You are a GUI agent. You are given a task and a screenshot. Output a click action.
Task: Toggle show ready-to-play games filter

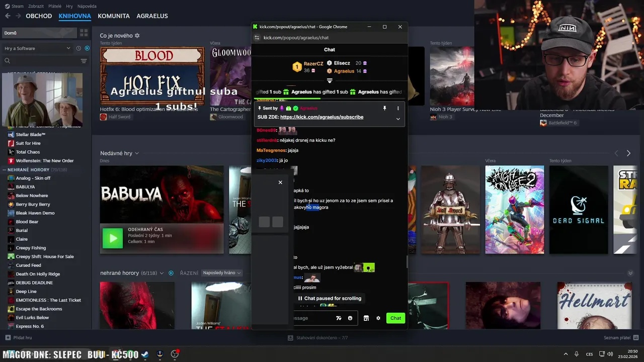point(87,48)
